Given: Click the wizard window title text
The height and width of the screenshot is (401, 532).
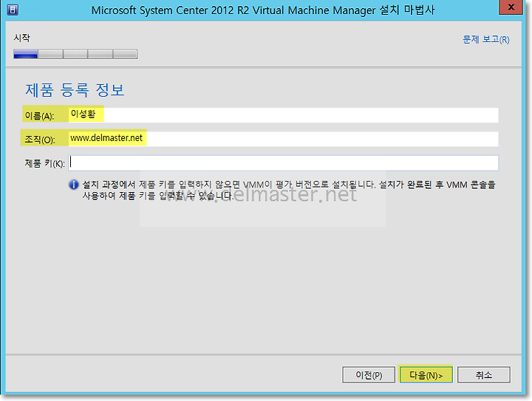Looking at the screenshot, I should tap(263, 10).
